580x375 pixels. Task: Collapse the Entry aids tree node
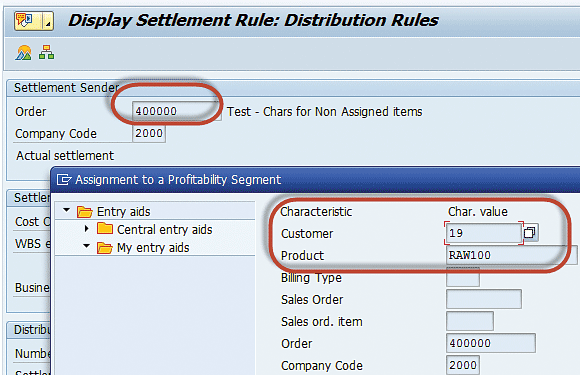pos(67,210)
